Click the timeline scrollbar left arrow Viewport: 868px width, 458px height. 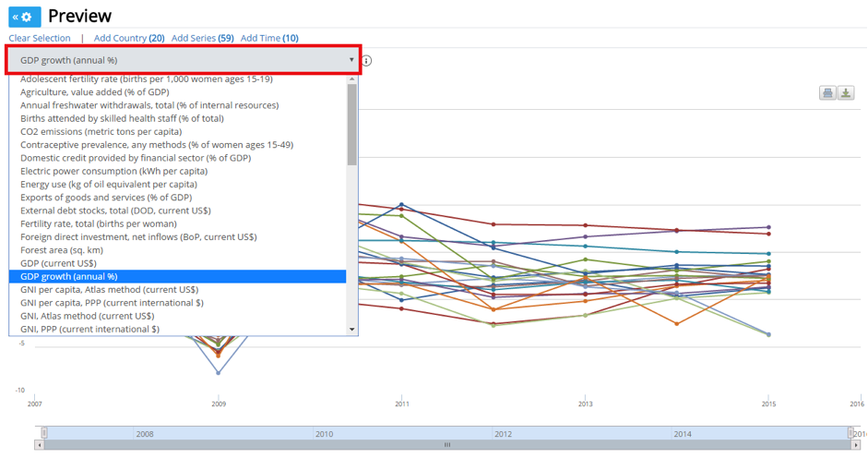[41, 444]
